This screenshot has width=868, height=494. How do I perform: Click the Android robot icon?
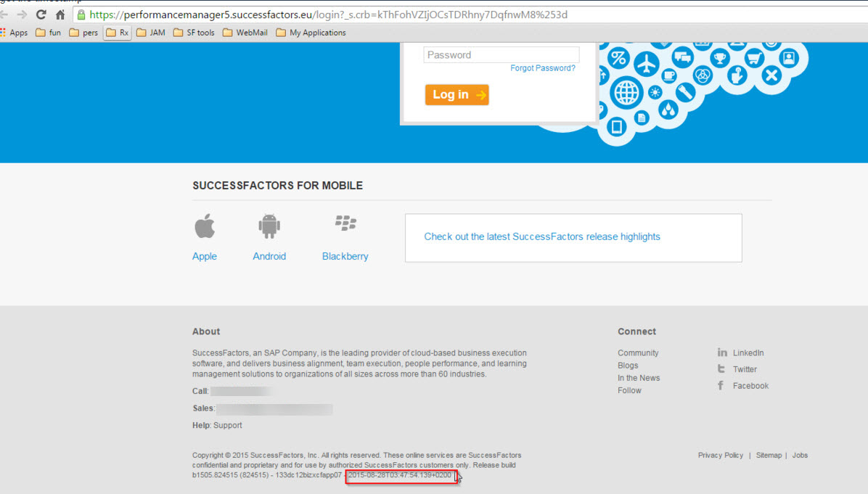click(269, 226)
